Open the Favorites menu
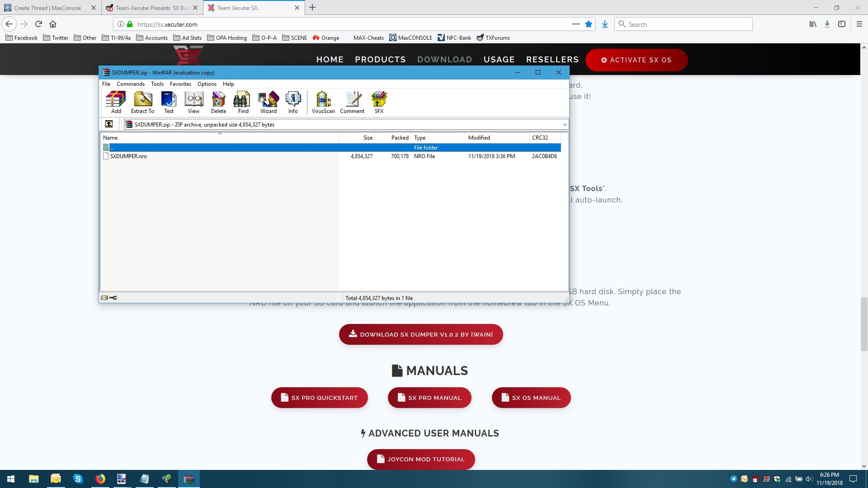The width and height of the screenshot is (868, 488). [180, 84]
